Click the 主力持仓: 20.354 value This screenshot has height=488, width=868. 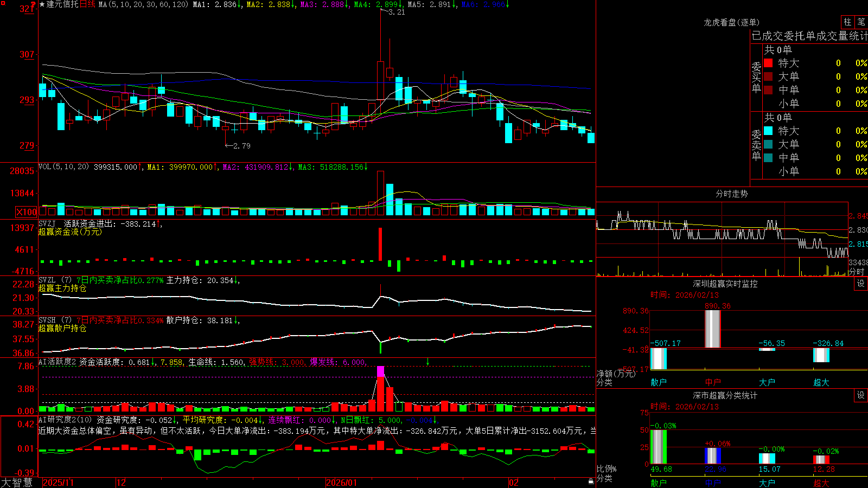200,280
